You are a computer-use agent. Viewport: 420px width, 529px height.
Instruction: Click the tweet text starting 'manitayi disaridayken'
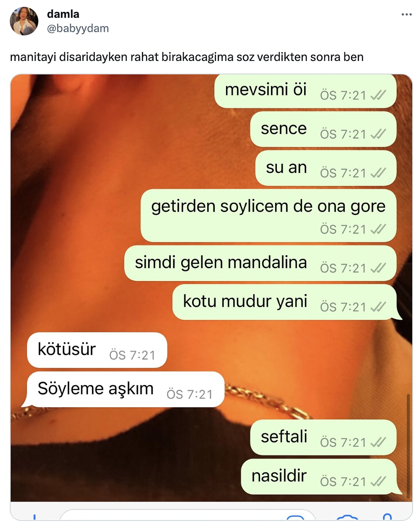(x=187, y=57)
